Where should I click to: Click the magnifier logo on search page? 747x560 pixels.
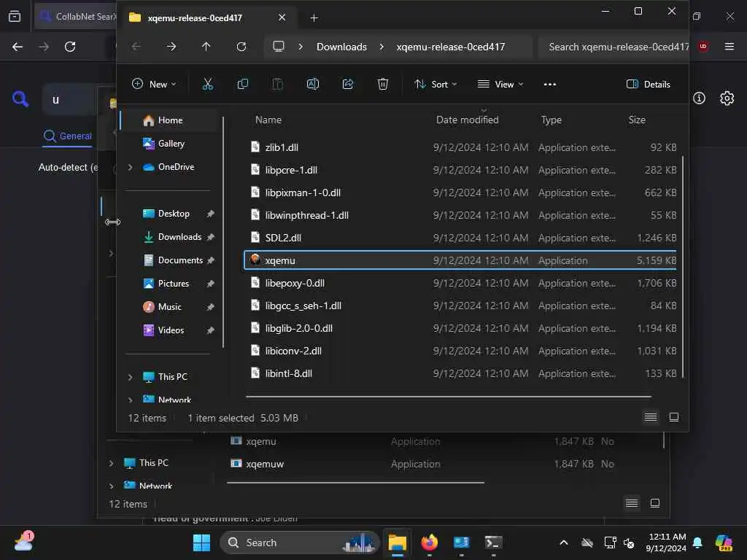(x=20, y=99)
